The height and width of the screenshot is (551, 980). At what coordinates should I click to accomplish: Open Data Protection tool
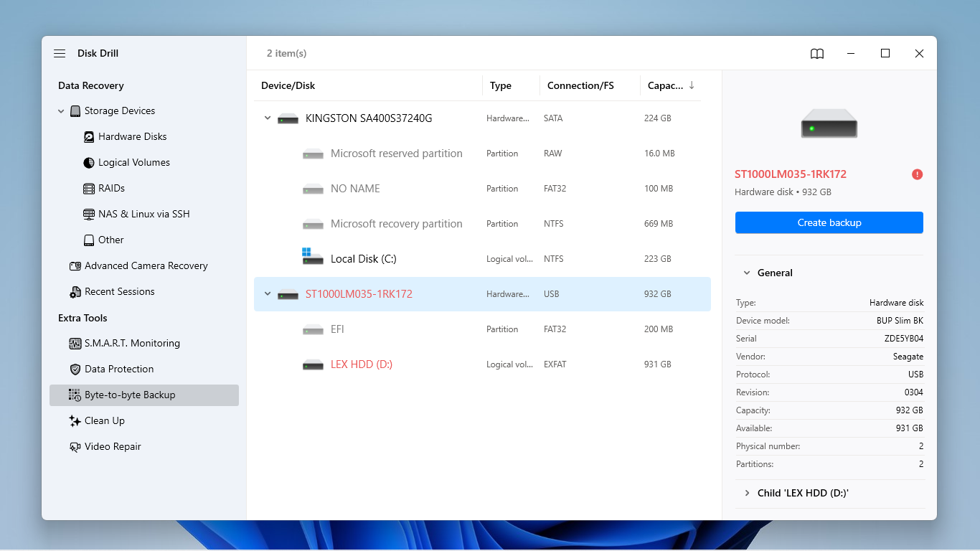(x=119, y=369)
